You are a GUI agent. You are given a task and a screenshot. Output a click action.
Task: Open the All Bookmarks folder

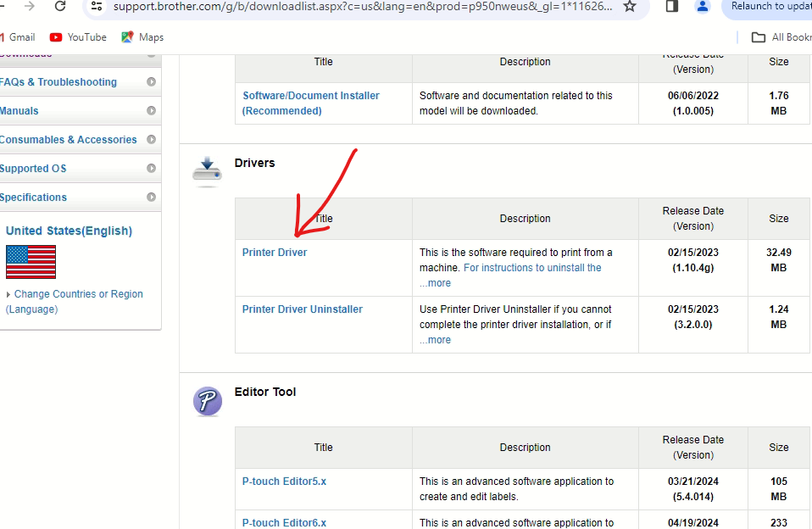(781, 37)
